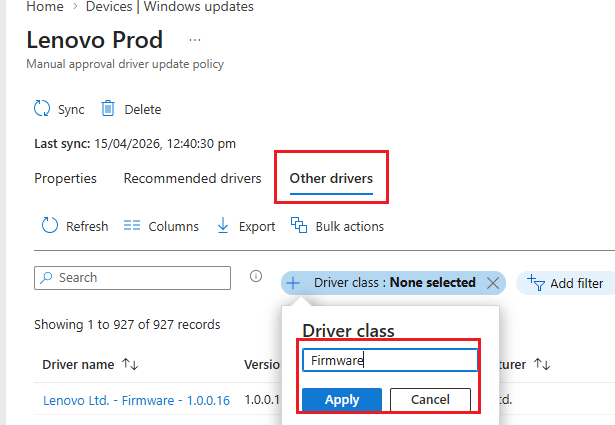This screenshot has height=425, width=615.
Task: Click the Driver class text field
Action: point(389,360)
